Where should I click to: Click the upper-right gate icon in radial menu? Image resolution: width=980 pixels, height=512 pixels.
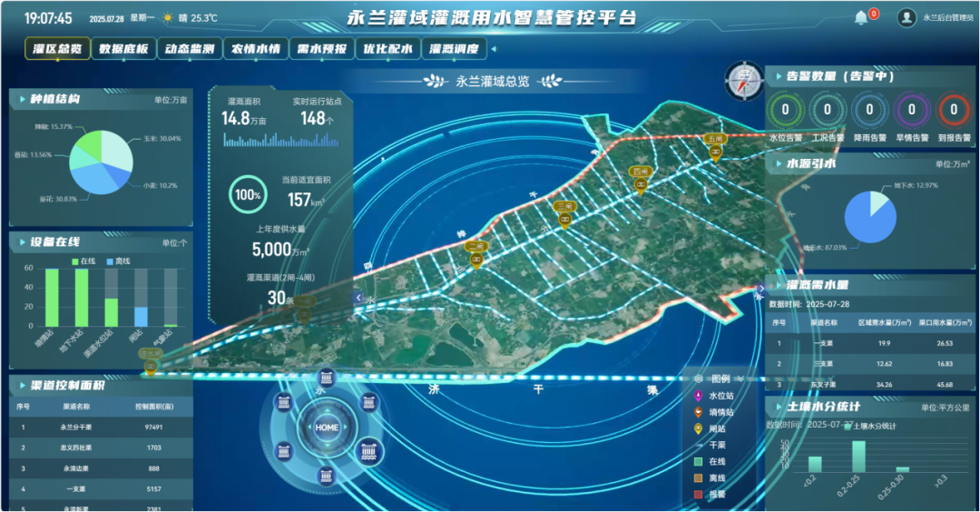click(x=368, y=402)
